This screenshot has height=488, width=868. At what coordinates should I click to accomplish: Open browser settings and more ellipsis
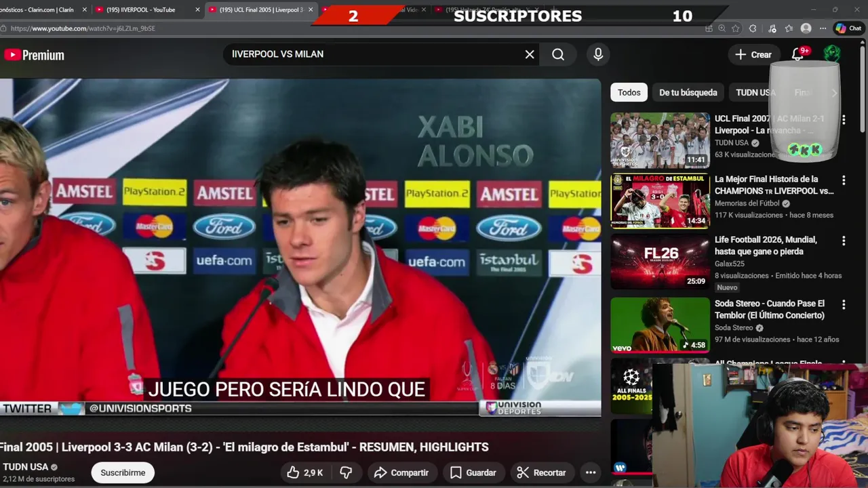[822, 28]
